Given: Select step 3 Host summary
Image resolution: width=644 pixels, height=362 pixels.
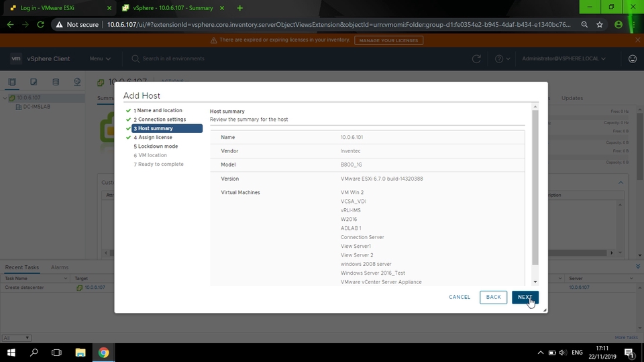Looking at the screenshot, I should click(x=167, y=128).
